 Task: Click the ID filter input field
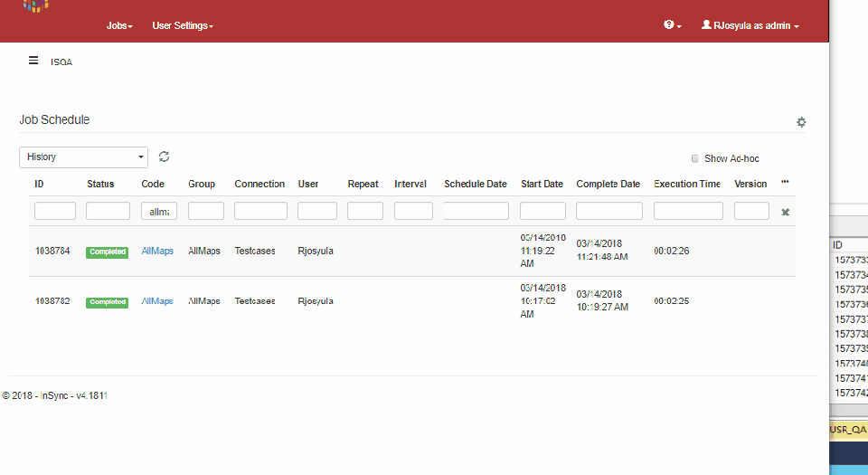click(x=55, y=212)
